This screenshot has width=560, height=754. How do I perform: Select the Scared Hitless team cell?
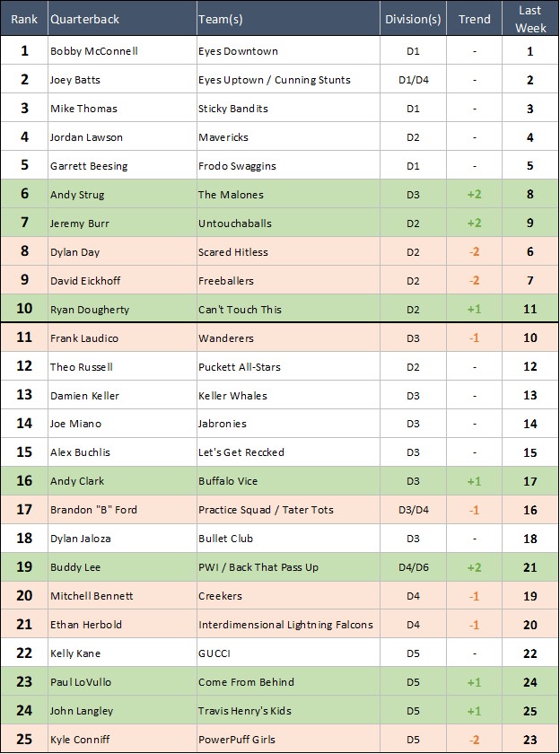[x=233, y=252]
